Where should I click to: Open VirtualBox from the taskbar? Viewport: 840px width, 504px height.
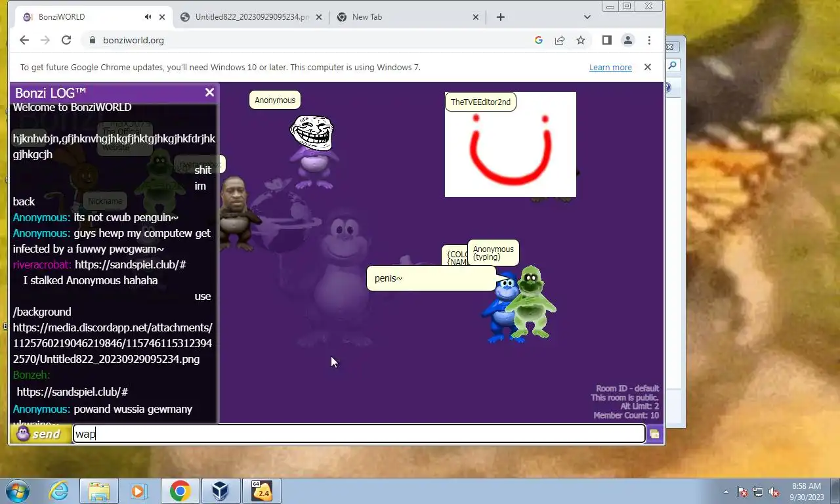(x=220, y=491)
